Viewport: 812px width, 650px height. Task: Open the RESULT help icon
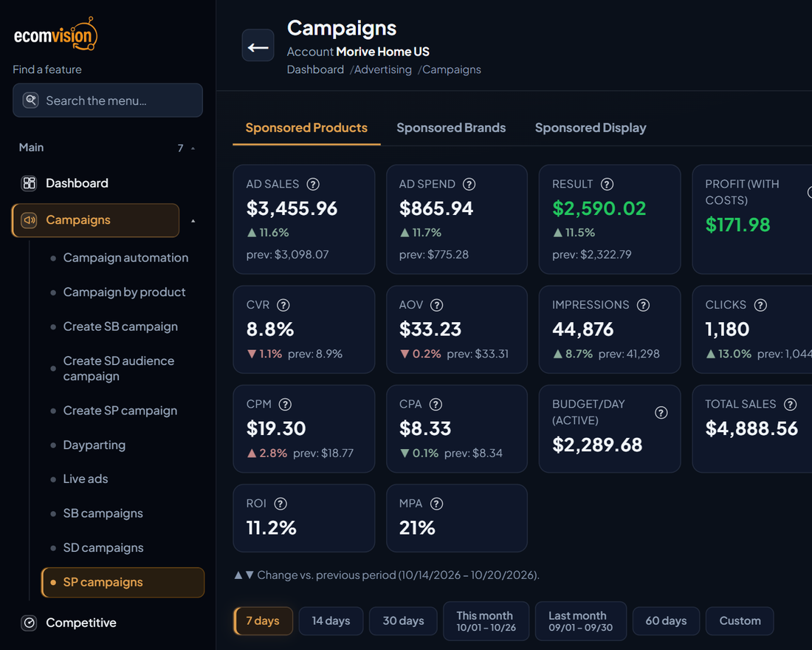coord(607,184)
